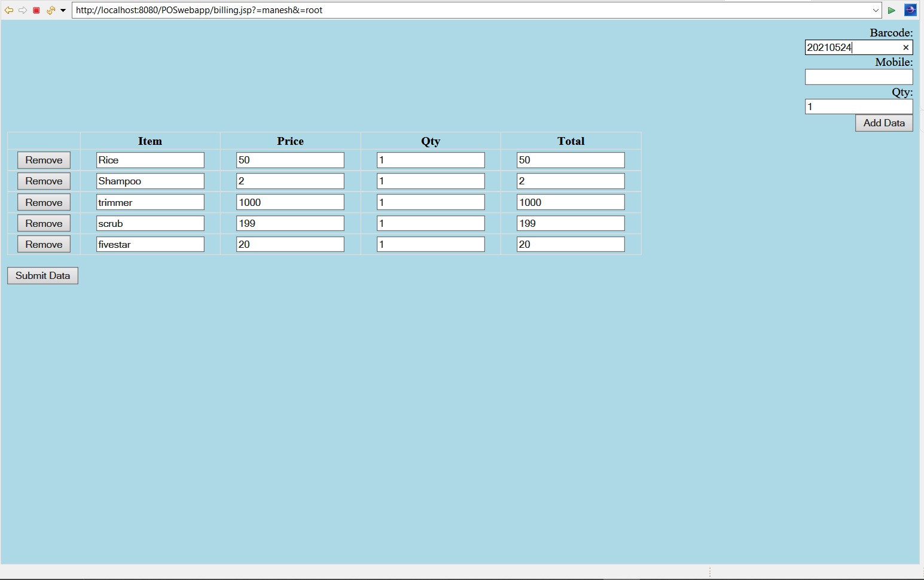Select the Qty input showing 1
The image size is (924, 580).
click(859, 106)
